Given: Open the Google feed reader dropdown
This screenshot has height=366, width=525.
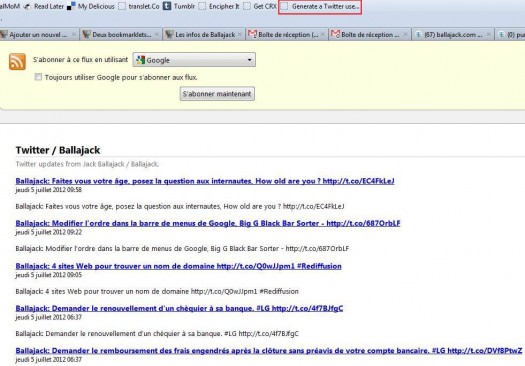Looking at the screenshot, I should [194, 60].
